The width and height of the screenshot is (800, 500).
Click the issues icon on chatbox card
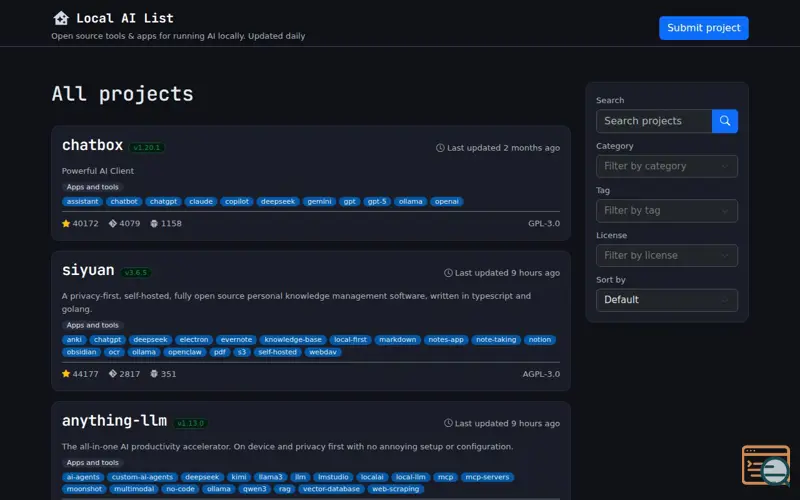tap(154, 223)
